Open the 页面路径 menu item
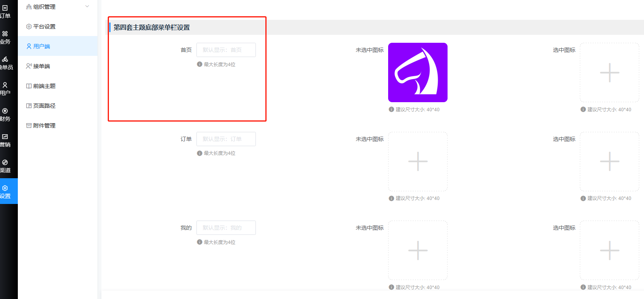 tap(44, 106)
